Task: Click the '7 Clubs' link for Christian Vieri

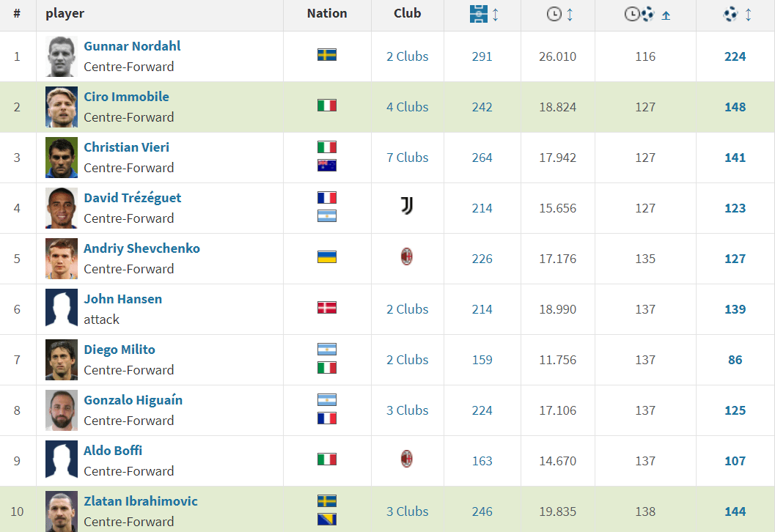Action: tap(407, 157)
